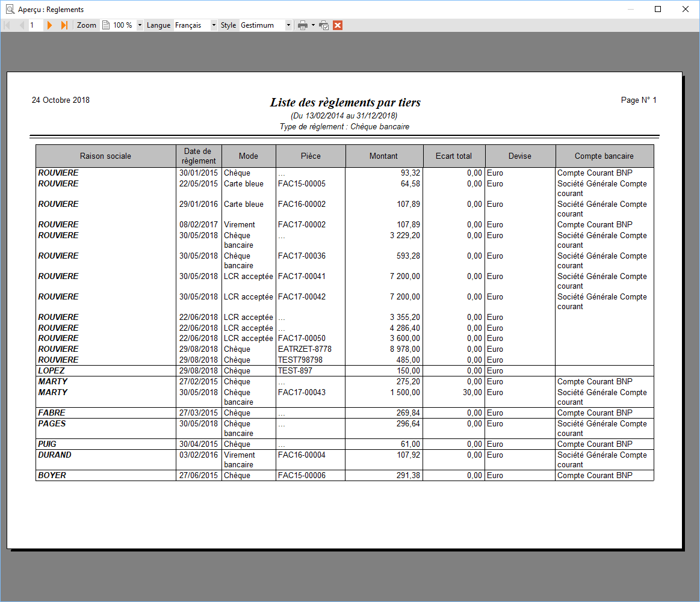Click the DURAND row name
Screen dimensions: 700x602
[x=54, y=455]
